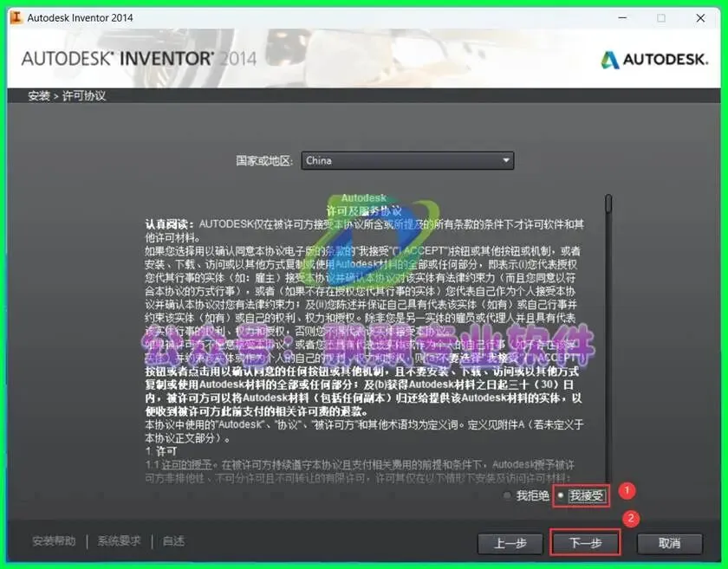728x569 pixels.
Task: Open the 国家或地区 China dropdown
Action: [x=407, y=160]
